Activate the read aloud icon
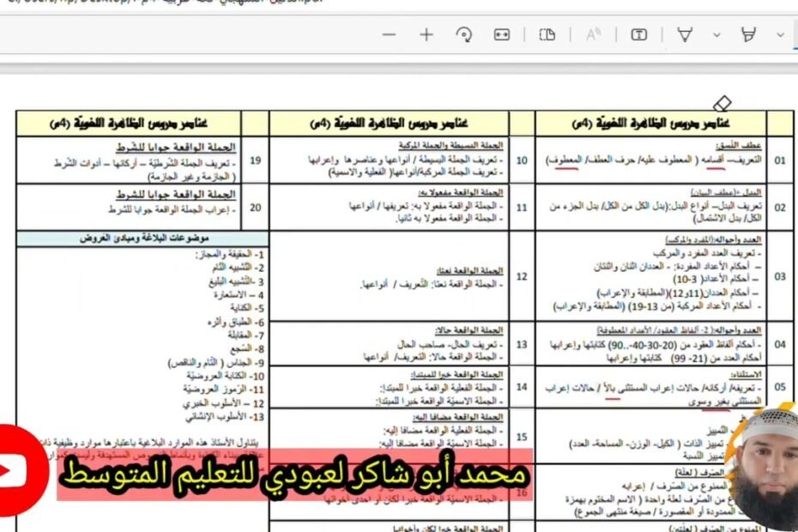798x532 pixels. [x=593, y=35]
